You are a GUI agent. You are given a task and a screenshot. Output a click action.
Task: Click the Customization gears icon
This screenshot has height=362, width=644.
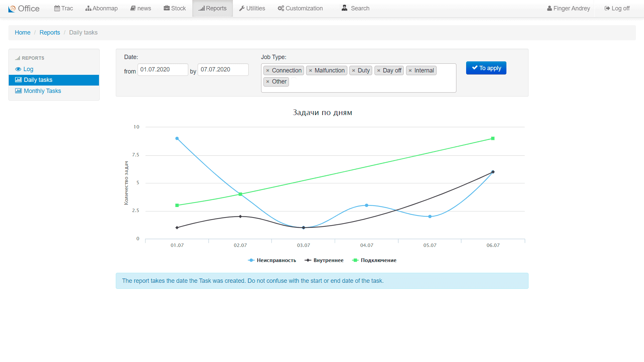(281, 8)
